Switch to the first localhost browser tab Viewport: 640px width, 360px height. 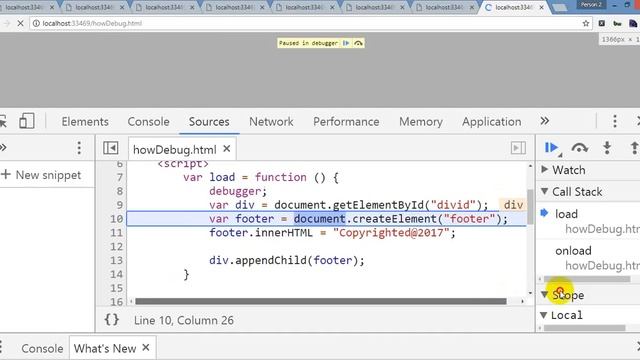[28, 7]
